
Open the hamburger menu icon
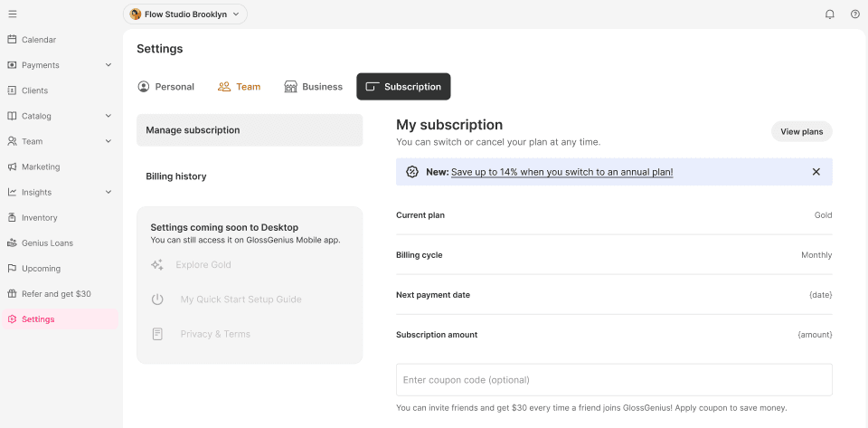(12, 14)
